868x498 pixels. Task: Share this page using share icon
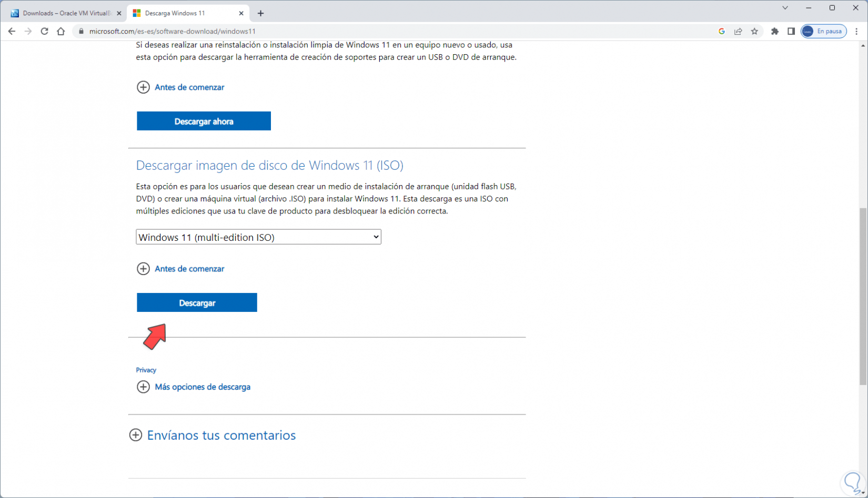(738, 32)
